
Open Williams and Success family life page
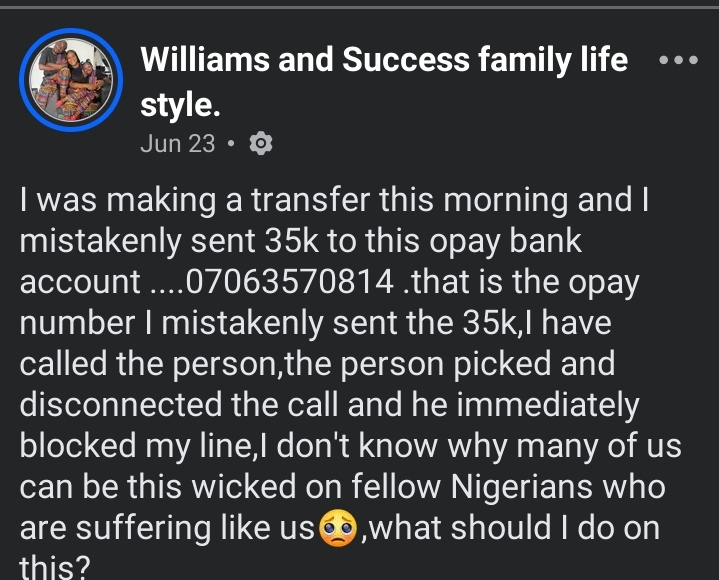click(384, 60)
